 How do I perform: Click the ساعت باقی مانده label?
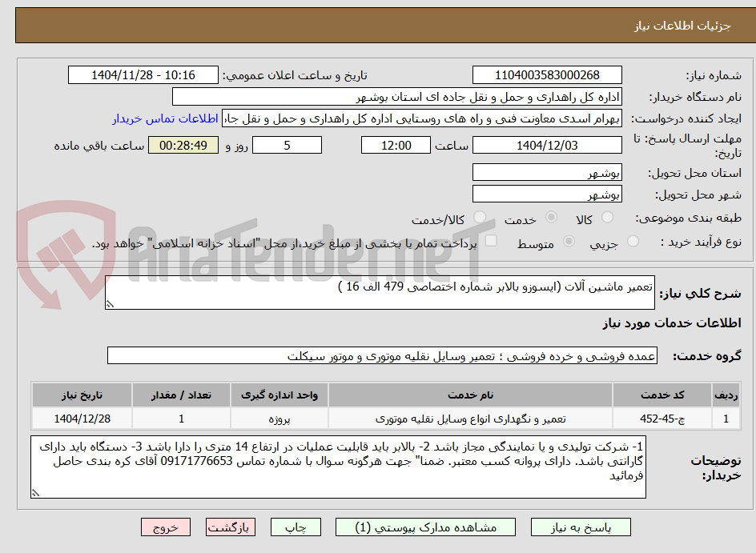point(99,146)
